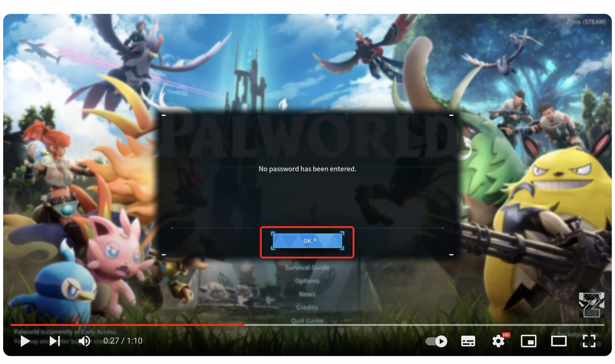Image resolution: width=615 pixels, height=364 pixels.
Task: Switch to theater mode
Action: coord(559,341)
